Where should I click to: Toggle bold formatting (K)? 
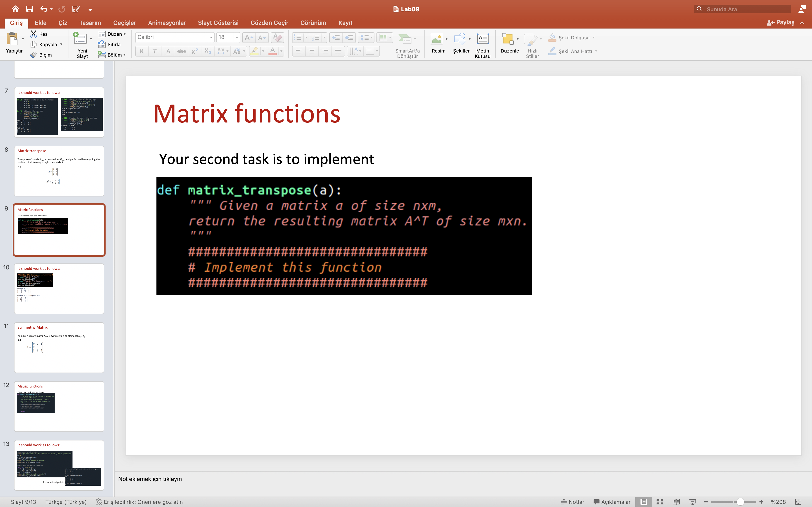pyautogui.click(x=142, y=51)
